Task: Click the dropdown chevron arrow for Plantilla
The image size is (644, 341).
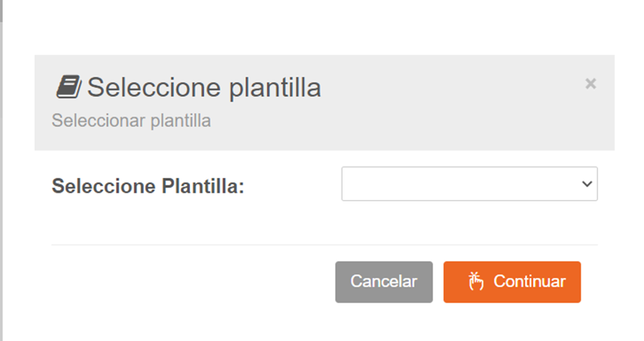Action: coord(587,184)
